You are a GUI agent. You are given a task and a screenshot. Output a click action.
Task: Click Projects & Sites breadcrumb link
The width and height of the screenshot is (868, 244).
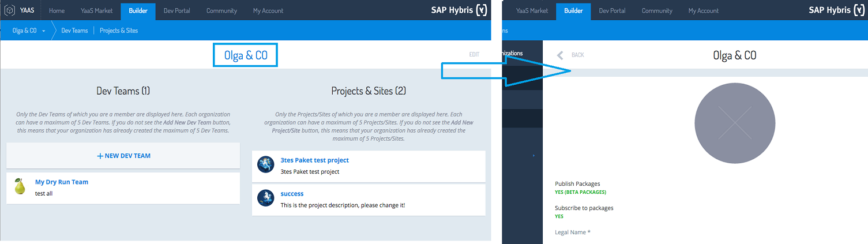[x=119, y=31]
